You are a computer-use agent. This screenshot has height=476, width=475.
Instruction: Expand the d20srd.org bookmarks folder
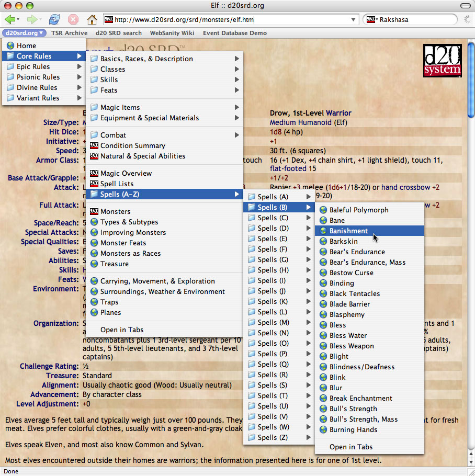24,33
